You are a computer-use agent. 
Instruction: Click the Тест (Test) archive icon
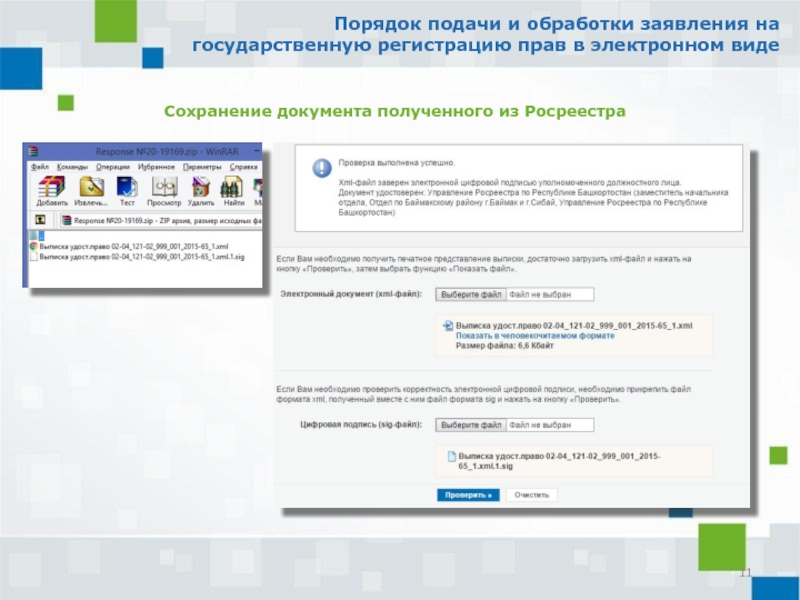(127, 189)
